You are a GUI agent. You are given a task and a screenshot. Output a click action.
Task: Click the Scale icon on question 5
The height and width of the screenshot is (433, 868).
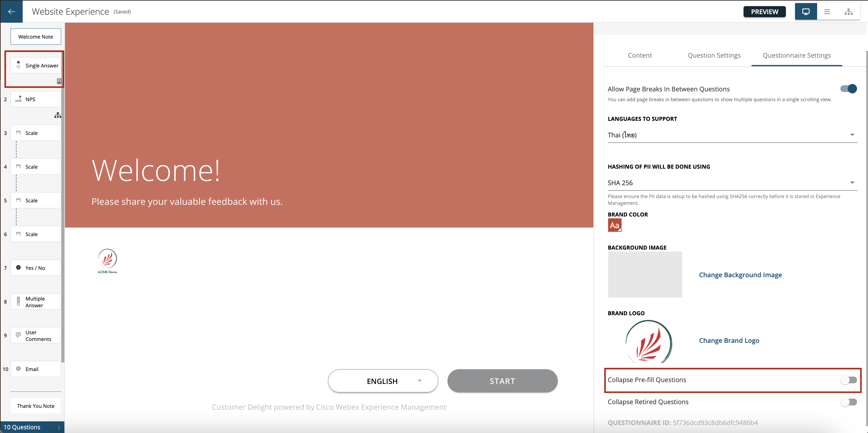(x=18, y=200)
